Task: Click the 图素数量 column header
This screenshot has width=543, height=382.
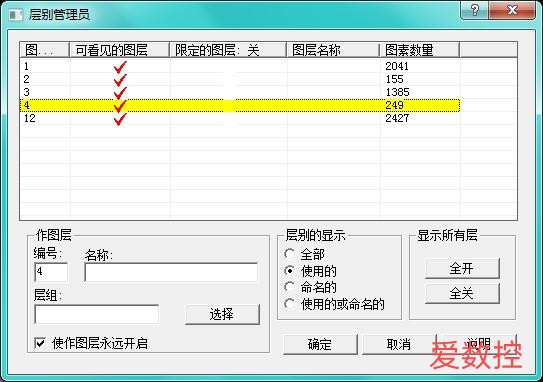Action: 419,50
